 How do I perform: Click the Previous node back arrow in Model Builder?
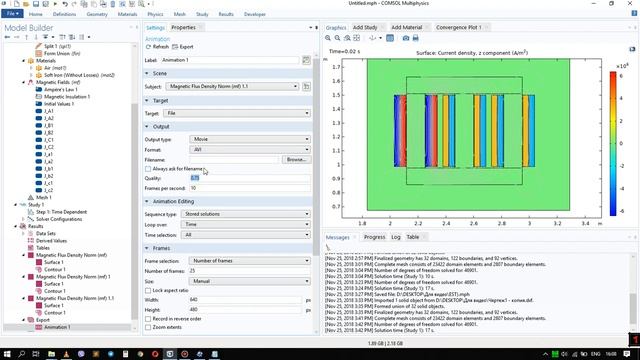[x=7, y=37]
